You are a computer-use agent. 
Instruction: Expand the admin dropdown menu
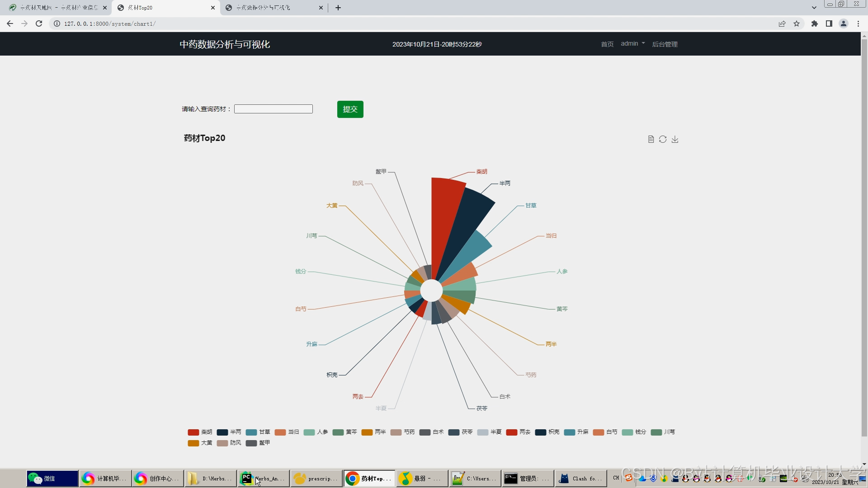pos(632,44)
